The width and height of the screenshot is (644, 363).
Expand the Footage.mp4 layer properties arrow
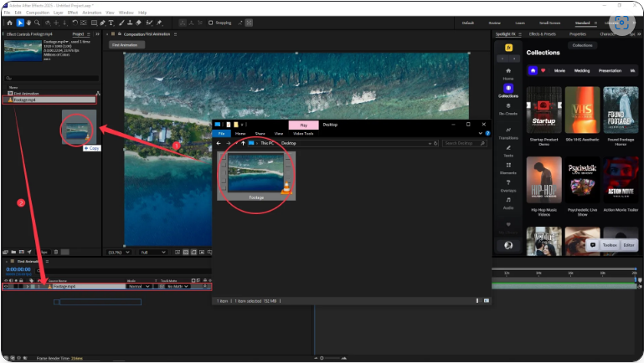click(x=28, y=286)
